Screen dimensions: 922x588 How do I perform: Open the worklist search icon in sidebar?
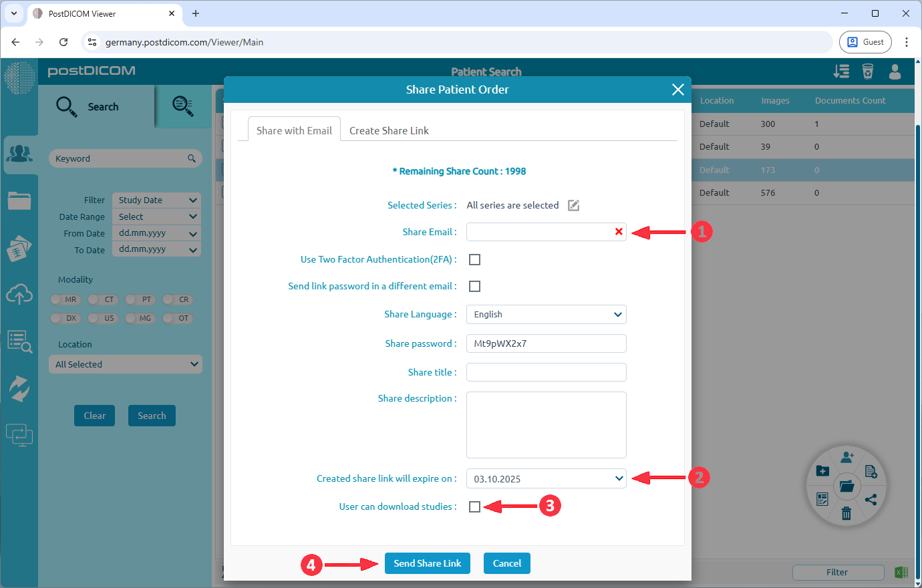[20, 341]
